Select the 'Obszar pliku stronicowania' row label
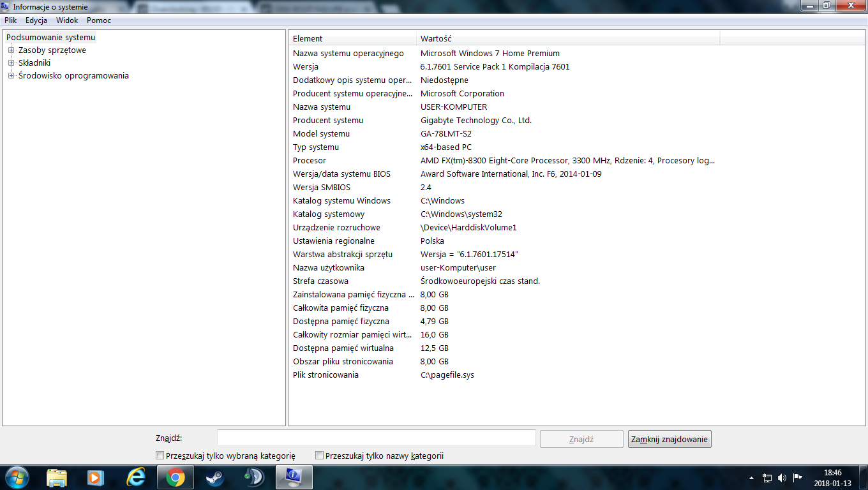The width and height of the screenshot is (868, 490). pos(343,362)
